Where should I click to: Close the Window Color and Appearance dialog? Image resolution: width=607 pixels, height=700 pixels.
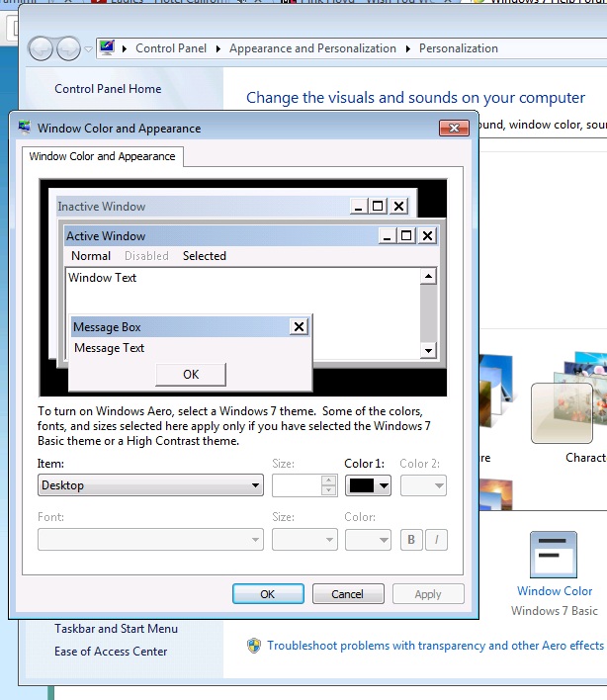point(454,129)
